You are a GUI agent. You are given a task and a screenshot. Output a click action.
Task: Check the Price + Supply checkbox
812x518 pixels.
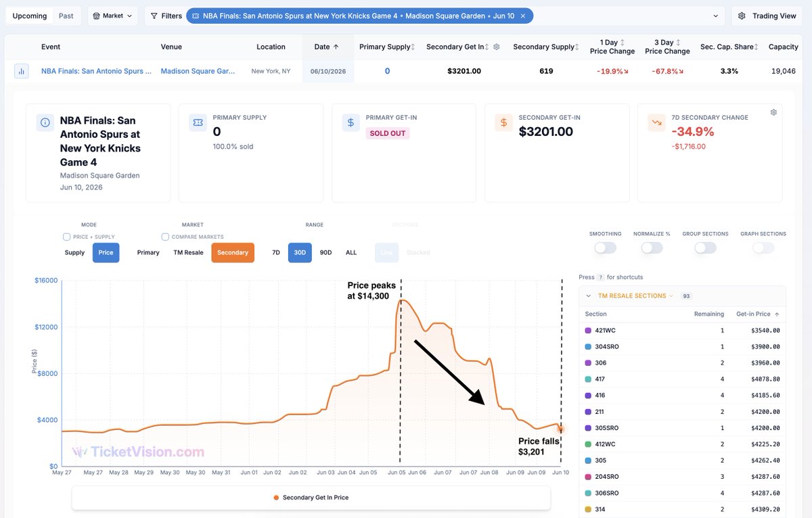66,237
